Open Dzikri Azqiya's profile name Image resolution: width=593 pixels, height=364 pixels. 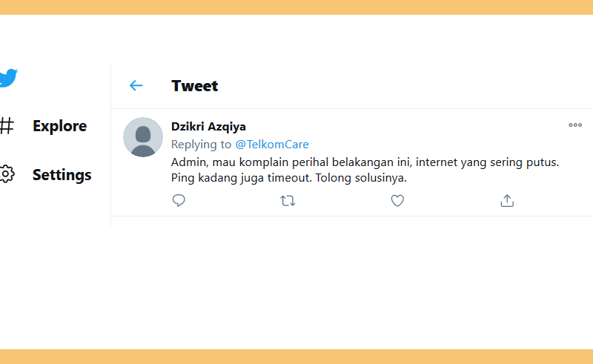tap(208, 126)
